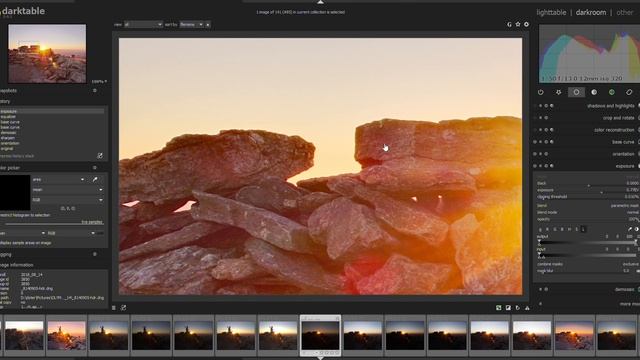Collapse the top panel arrow
The image size is (640, 360).
(x=320, y=2)
